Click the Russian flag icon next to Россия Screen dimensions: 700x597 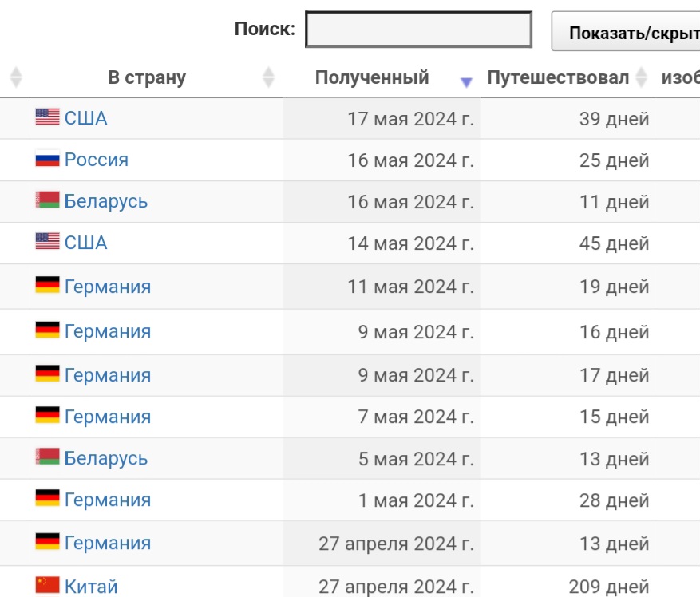(47, 159)
